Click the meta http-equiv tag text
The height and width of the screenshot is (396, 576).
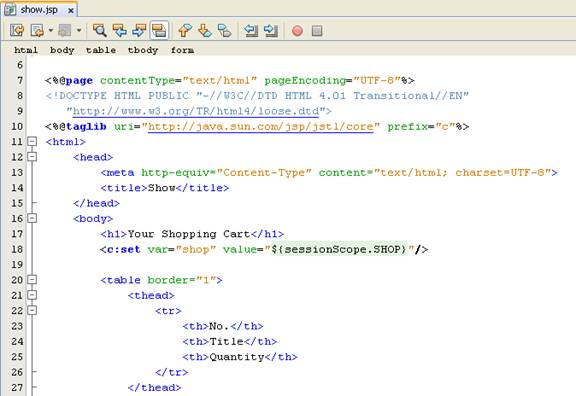point(329,173)
